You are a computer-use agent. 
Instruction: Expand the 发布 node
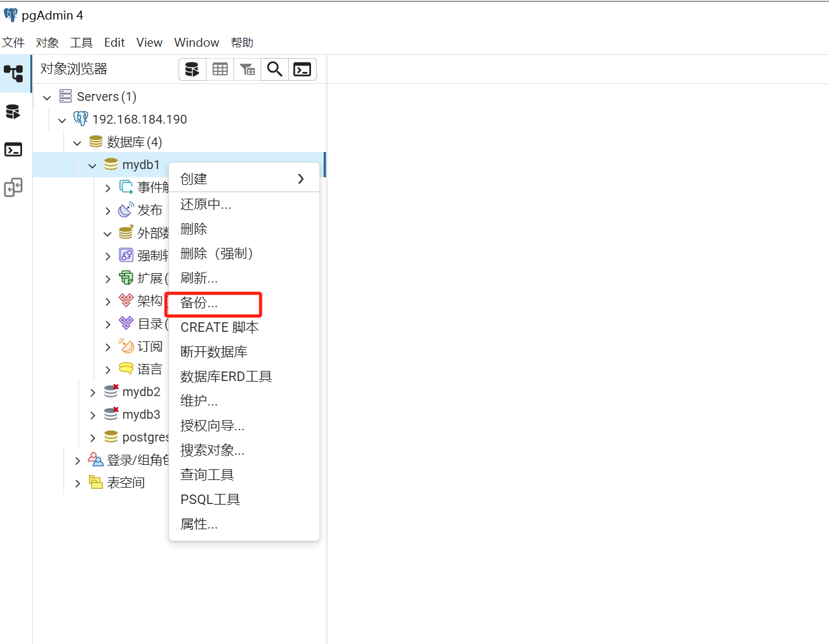107,211
